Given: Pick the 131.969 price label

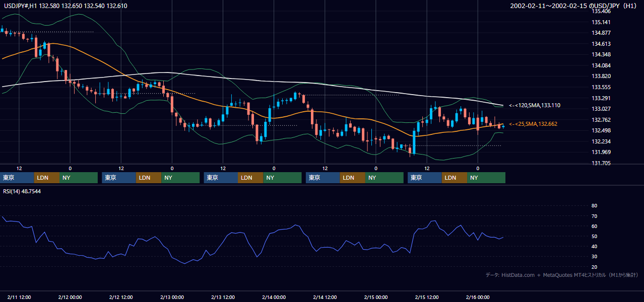Looking at the screenshot, I should point(601,152).
